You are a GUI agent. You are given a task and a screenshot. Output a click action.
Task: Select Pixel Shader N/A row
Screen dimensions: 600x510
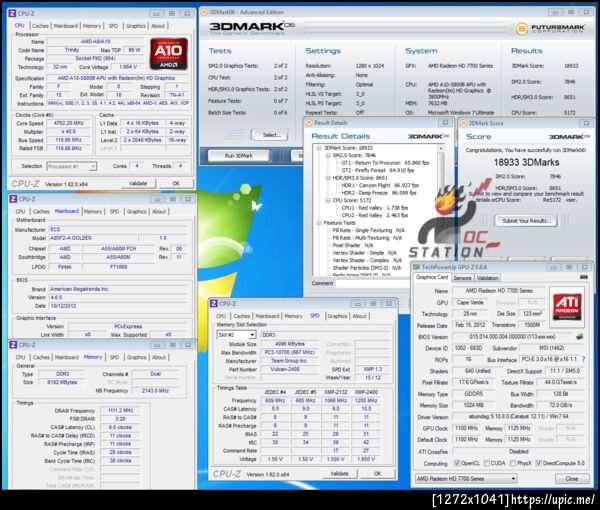click(352, 245)
